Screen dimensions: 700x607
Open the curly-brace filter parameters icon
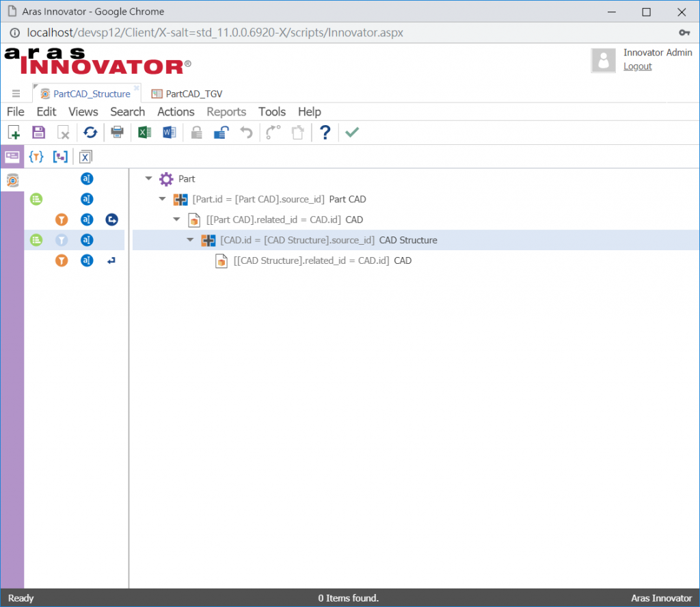(36, 157)
